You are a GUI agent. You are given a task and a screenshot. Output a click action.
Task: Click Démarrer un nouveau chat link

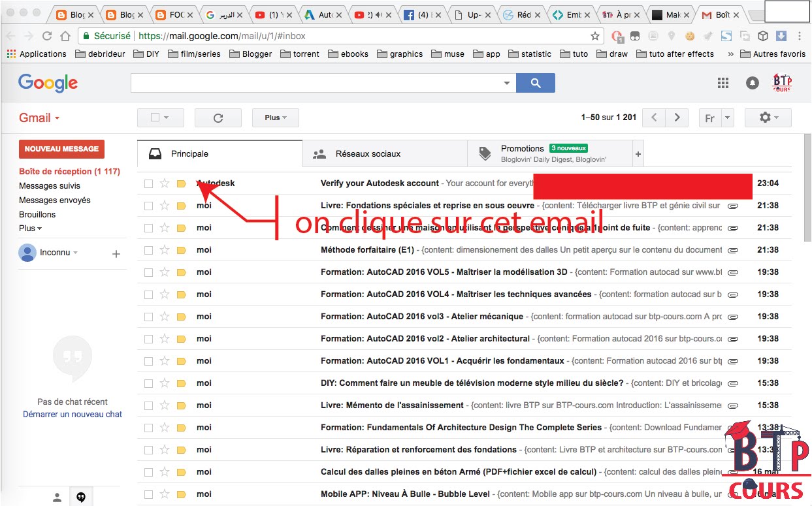[x=73, y=415]
